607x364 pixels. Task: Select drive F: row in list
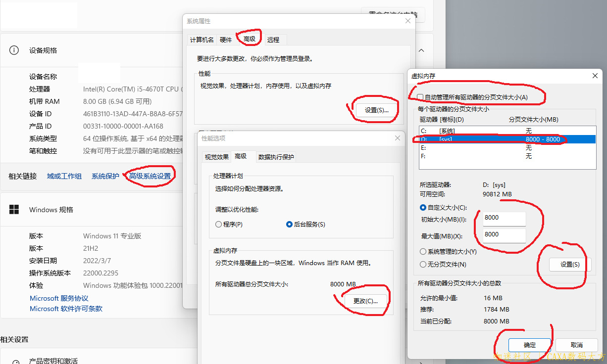(x=507, y=156)
